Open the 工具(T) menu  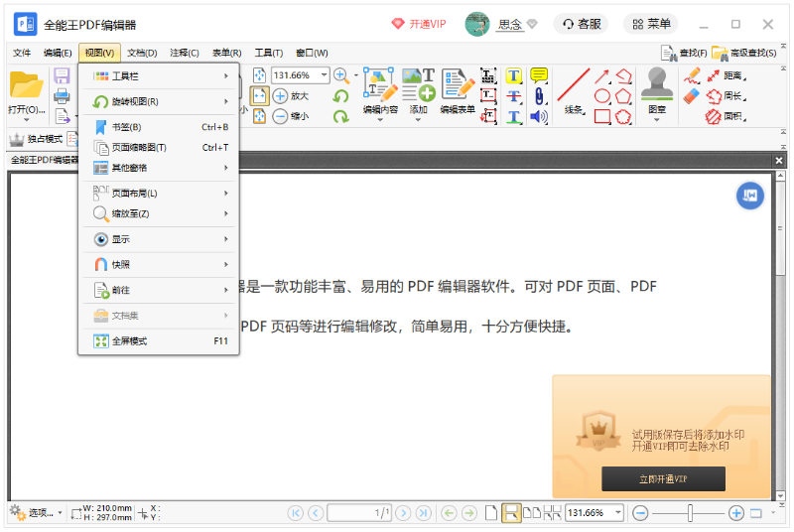click(x=268, y=53)
